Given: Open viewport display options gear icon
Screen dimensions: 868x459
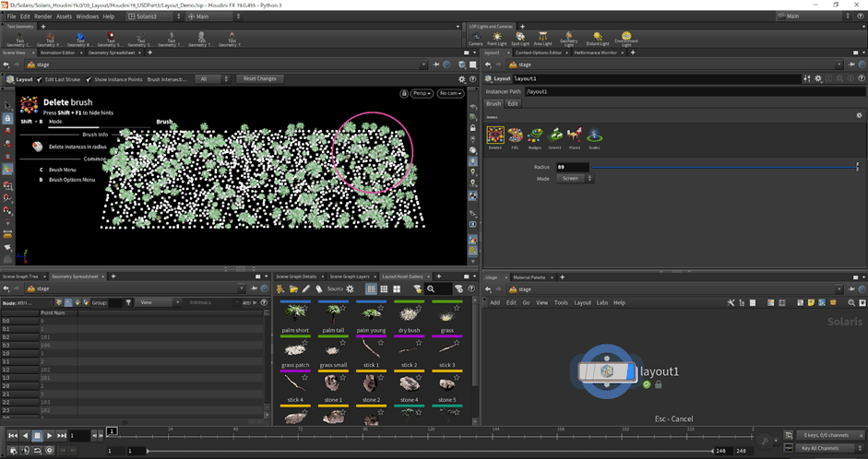Looking at the screenshot, I should [462, 79].
